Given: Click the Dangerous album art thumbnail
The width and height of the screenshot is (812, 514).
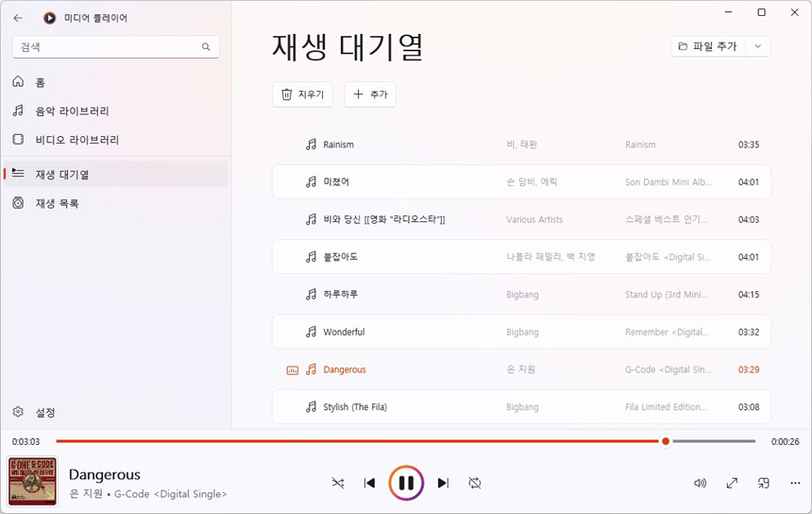Looking at the screenshot, I should [x=32, y=482].
